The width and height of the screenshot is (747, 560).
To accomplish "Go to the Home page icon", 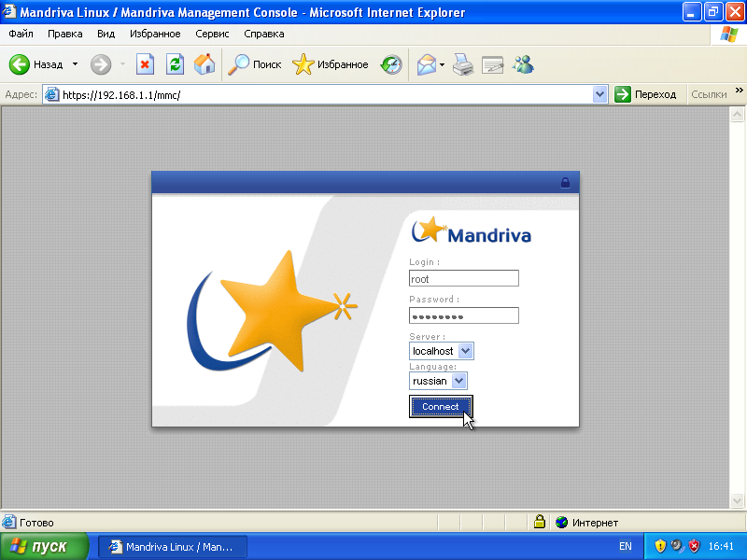I will coord(204,64).
